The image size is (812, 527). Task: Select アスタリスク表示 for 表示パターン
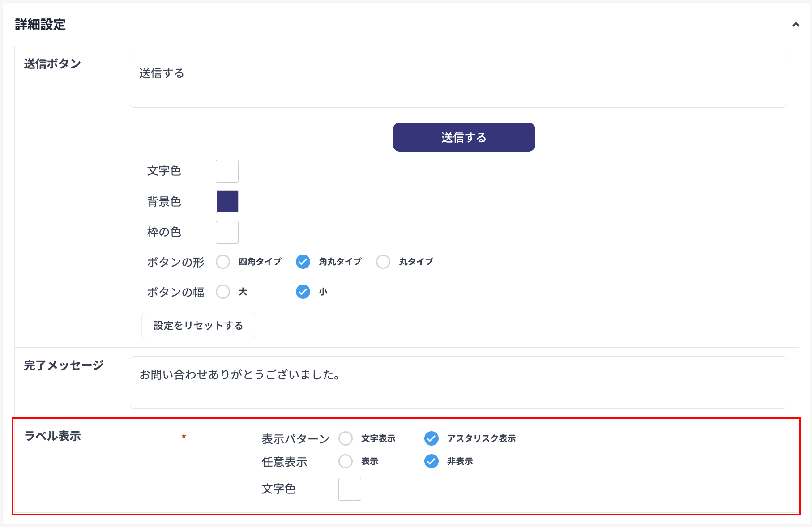pyautogui.click(x=432, y=438)
